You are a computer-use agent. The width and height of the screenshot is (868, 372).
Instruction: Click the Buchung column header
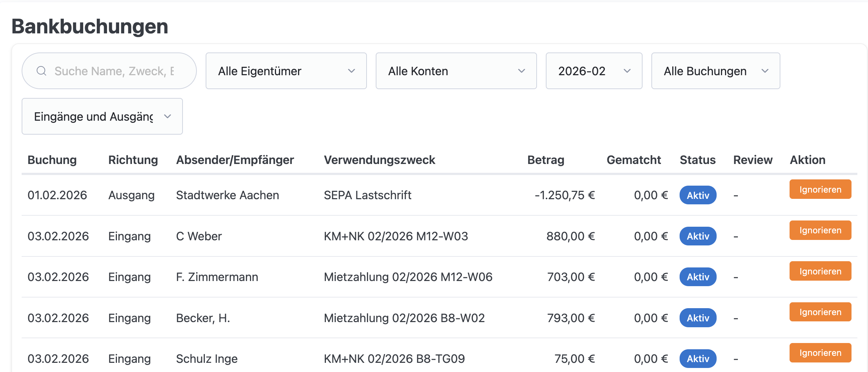click(x=52, y=160)
